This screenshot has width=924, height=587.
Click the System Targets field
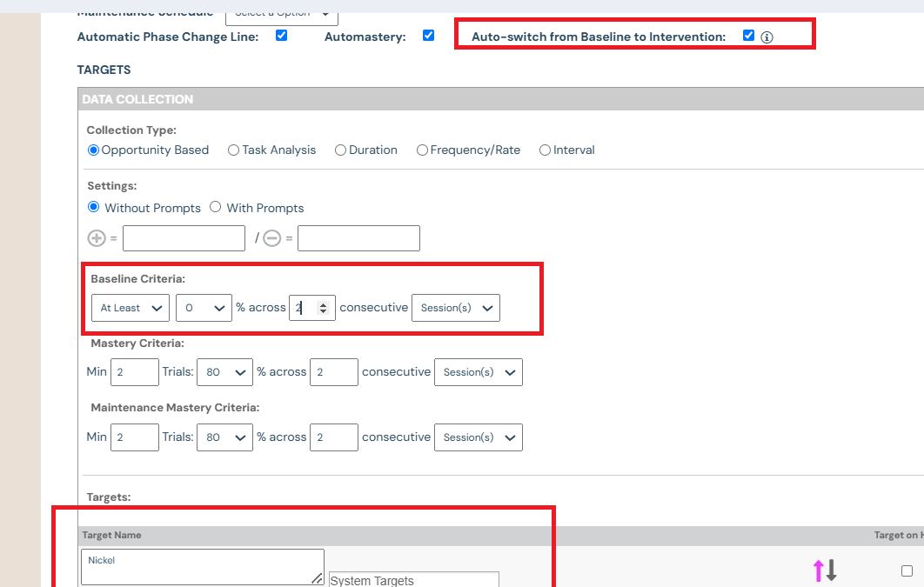click(413, 580)
